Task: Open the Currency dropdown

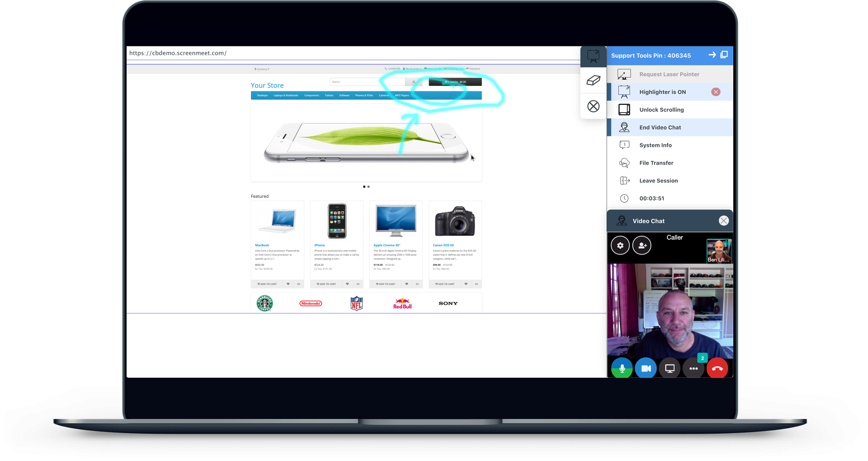Action: [x=261, y=69]
